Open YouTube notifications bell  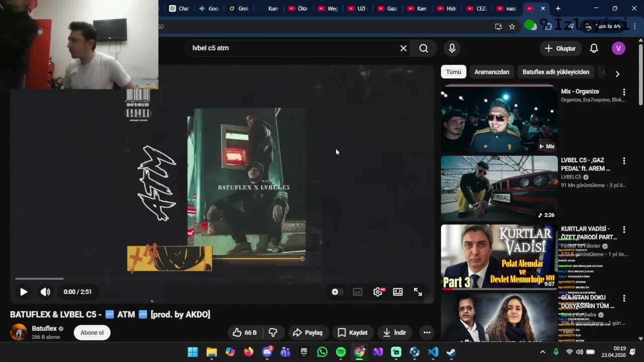point(594,48)
